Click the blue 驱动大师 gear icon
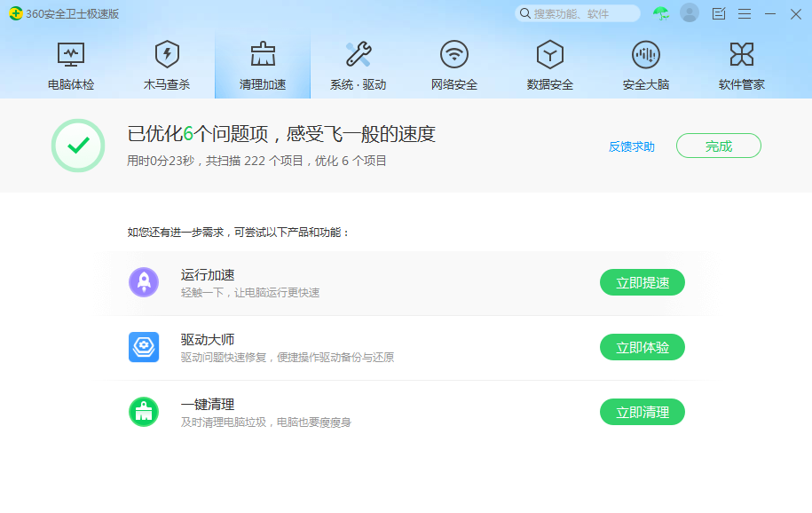812x513 pixels. point(144,347)
